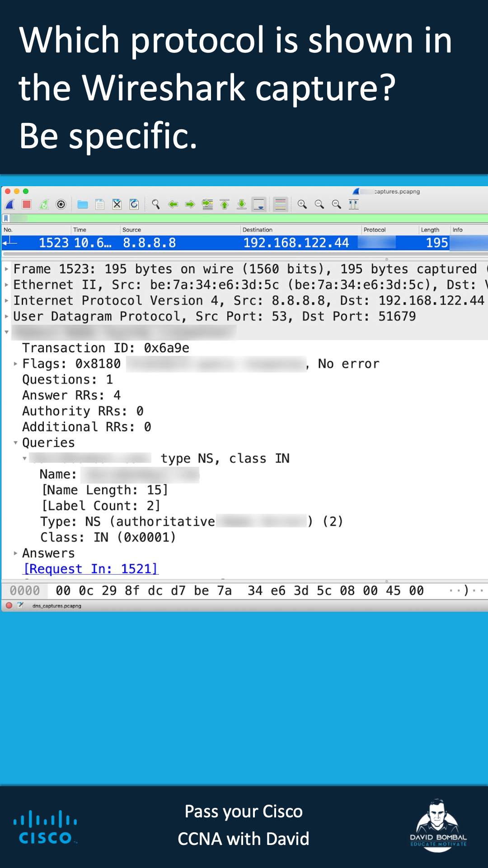
Task: Edit capture file properties pencil icon
Action: pos(20,605)
